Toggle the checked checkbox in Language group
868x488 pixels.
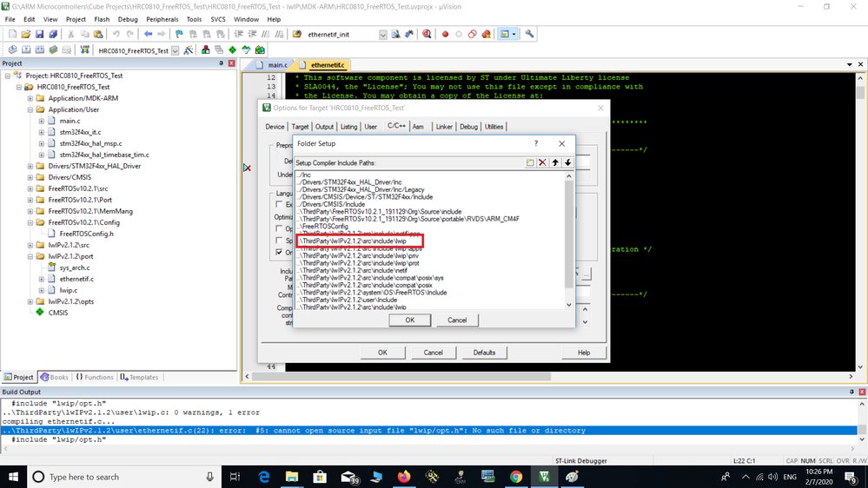279,253
